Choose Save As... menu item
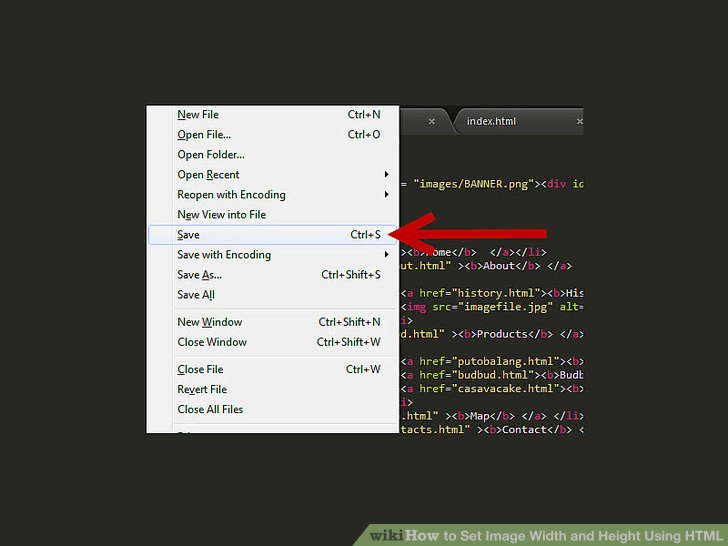Screen dimensions: 728x546 pyautogui.click(x=273, y=274)
